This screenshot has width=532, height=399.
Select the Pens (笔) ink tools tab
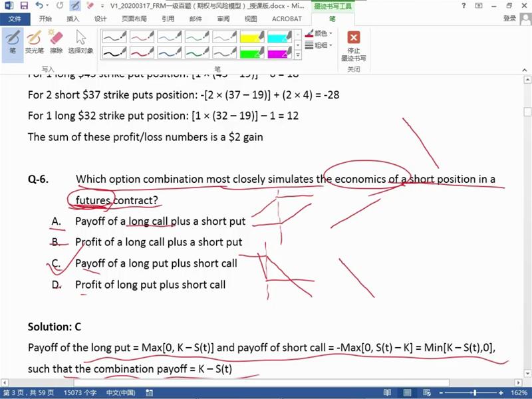(332, 19)
